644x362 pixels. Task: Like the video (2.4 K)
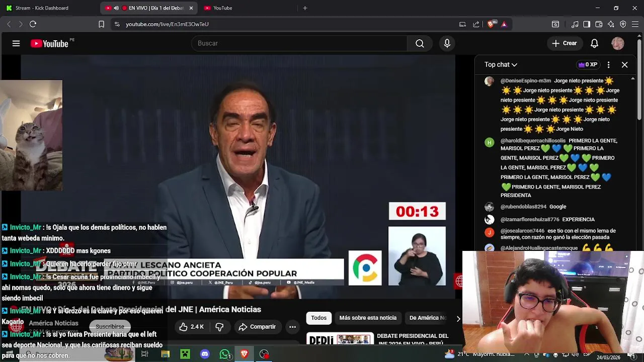[192, 327]
